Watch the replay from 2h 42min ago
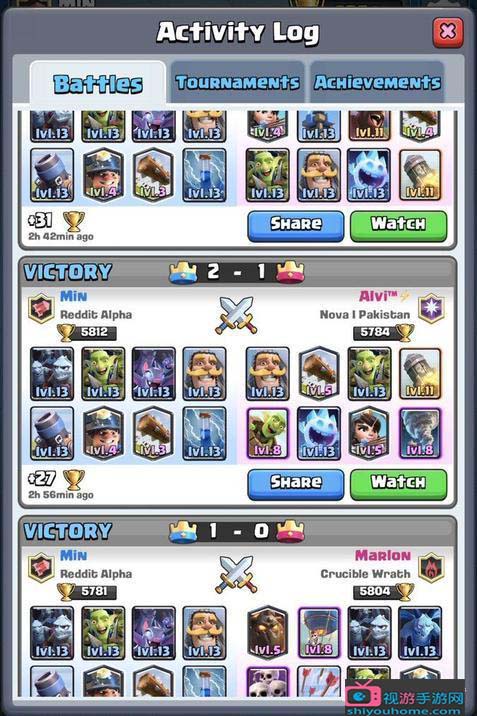The width and height of the screenshot is (477, 716). click(398, 225)
